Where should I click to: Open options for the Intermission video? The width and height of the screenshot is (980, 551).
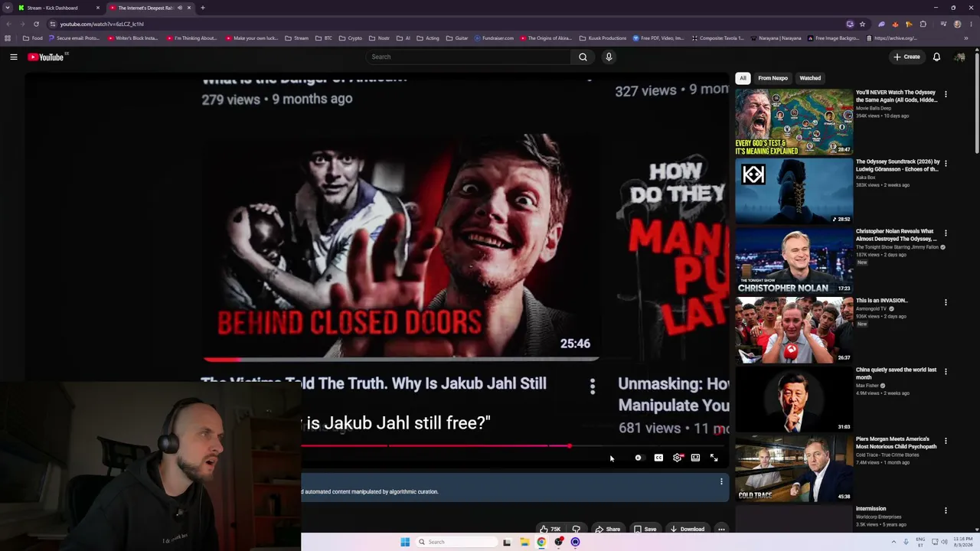pyautogui.click(x=946, y=510)
